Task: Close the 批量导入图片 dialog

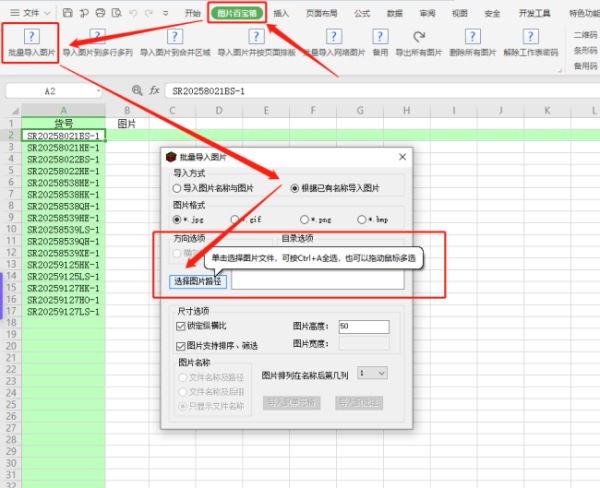Action: click(402, 157)
